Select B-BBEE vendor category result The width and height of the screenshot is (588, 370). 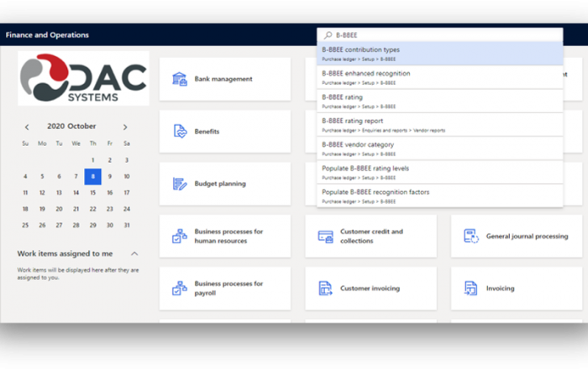pos(439,149)
